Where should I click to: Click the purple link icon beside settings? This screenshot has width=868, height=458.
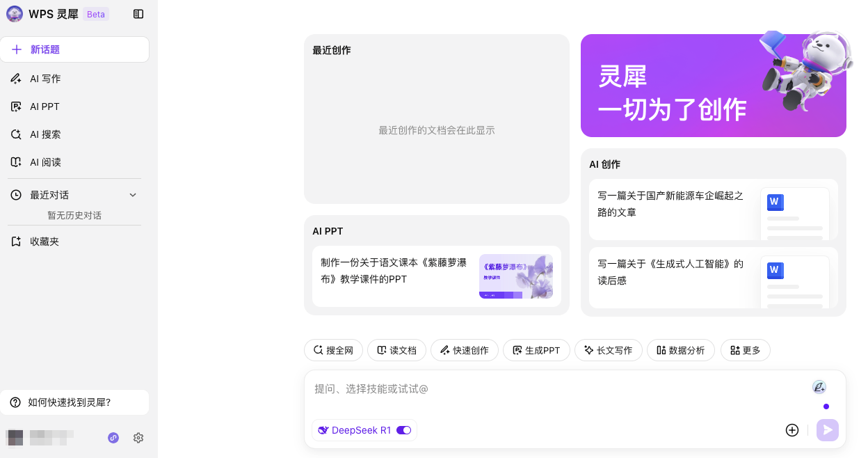[x=113, y=438]
